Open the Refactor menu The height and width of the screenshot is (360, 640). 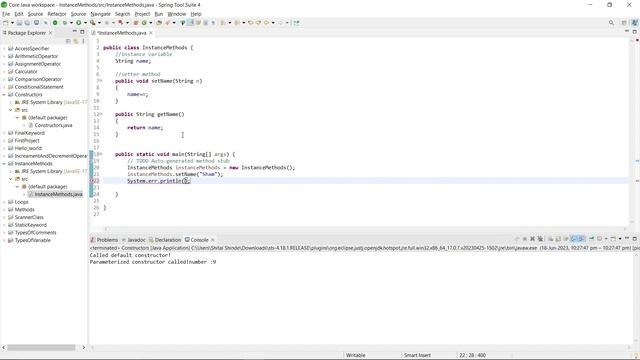57,14
